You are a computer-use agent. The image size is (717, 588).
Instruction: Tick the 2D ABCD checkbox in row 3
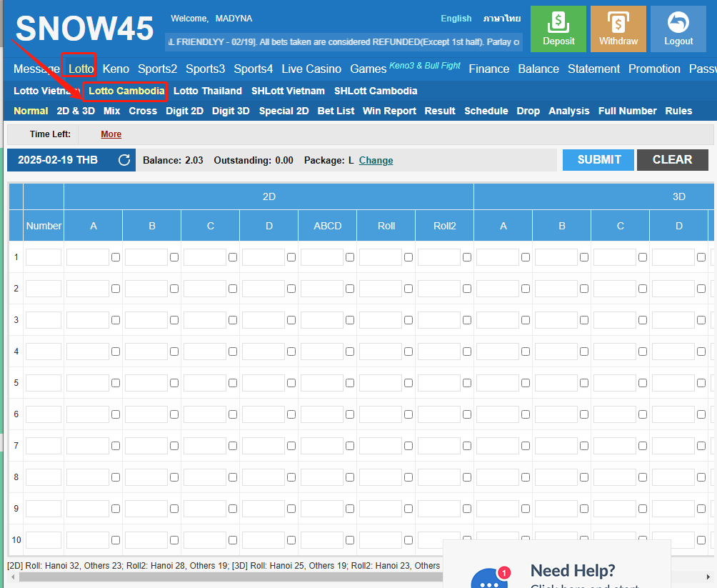350,320
